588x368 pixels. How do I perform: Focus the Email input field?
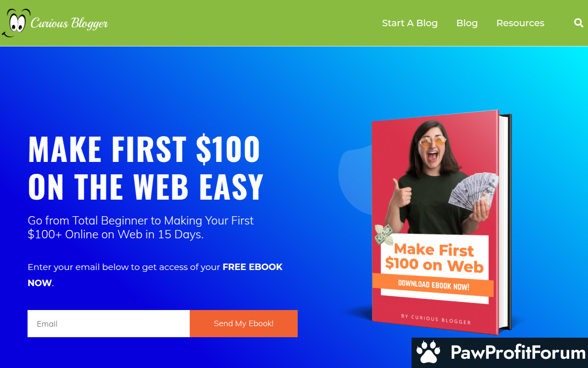[x=108, y=323]
